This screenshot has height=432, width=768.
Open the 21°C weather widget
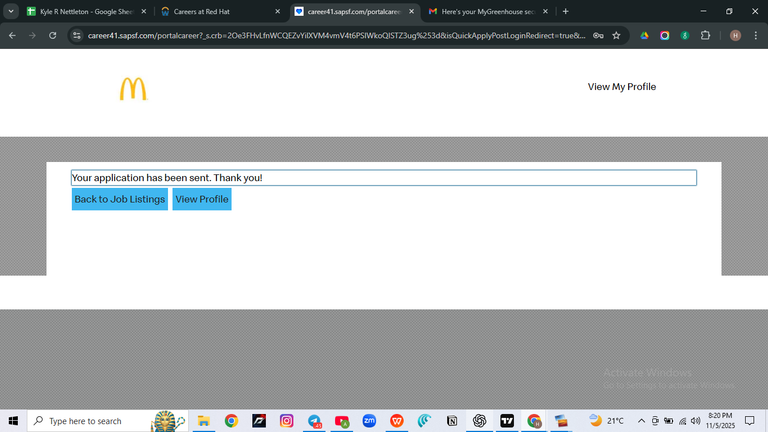tap(606, 420)
